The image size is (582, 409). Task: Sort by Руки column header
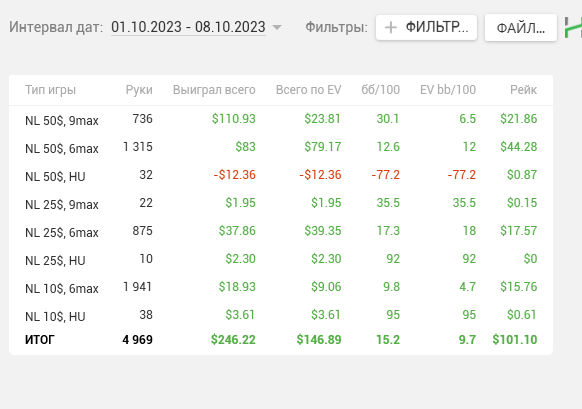[139, 90]
